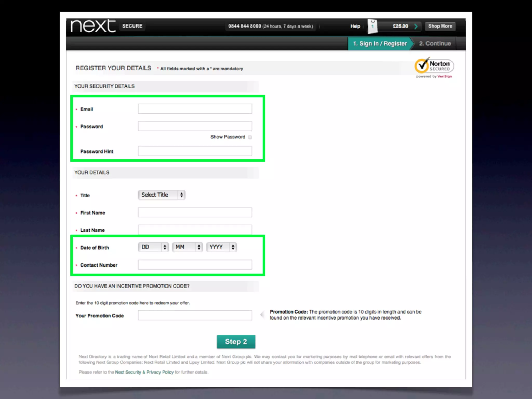
Task: Click the arrow beside £25.00 total
Action: pos(416,26)
